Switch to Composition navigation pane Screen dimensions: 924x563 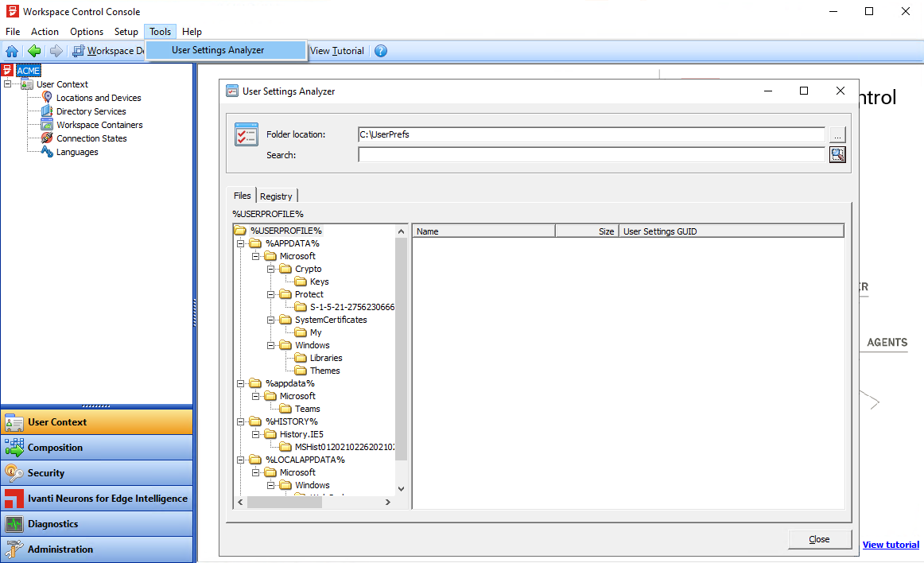click(x=97, y=448)
